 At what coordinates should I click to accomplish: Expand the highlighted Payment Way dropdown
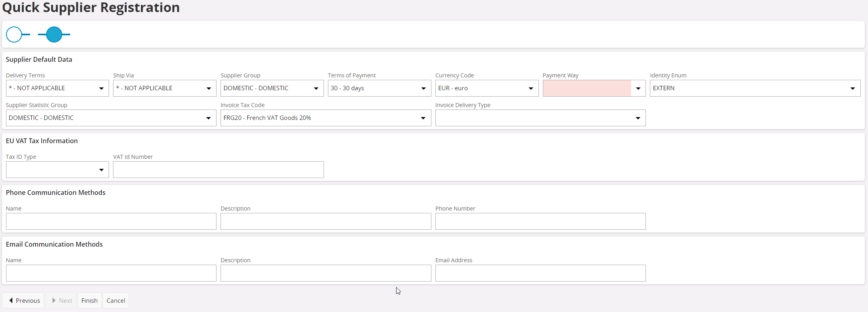click(594, 88)
